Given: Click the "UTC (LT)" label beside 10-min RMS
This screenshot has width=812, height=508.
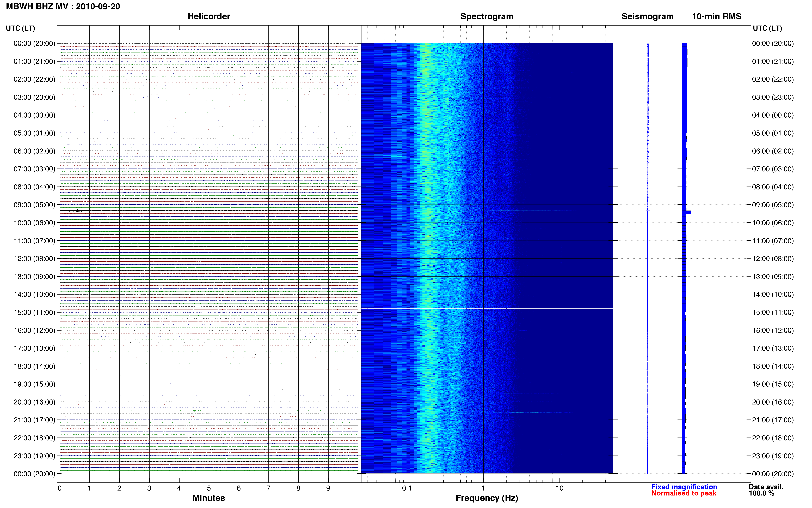Looking at the screenshot, I should pyautogui.click(x=767, y=28).
